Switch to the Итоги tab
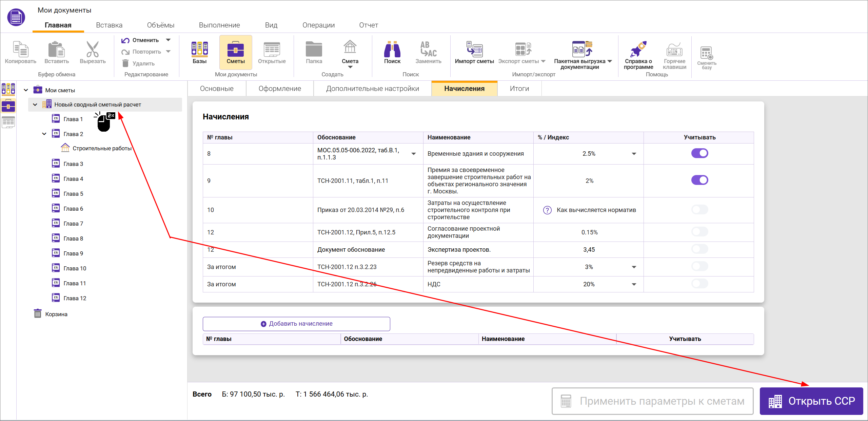Screen dimensions: 868x421 [x=519, y=89]
